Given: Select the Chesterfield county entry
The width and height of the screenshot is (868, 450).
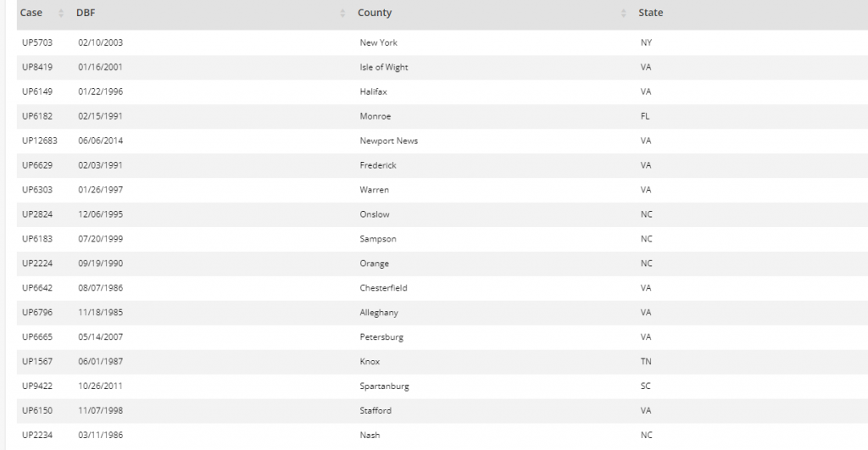Looking at the screenshot, I should (383, 288).
